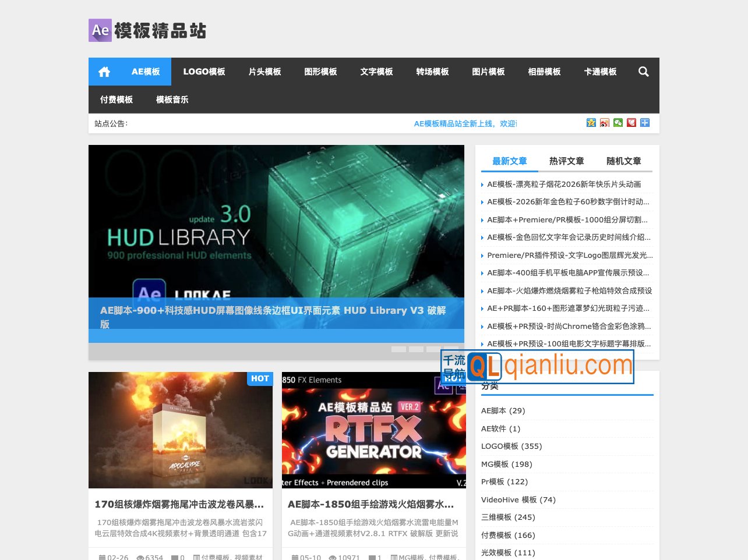Select the second carousel indicator dot
Image resolution: width=748 pixels, height=560 pixels.
point(416,349)
